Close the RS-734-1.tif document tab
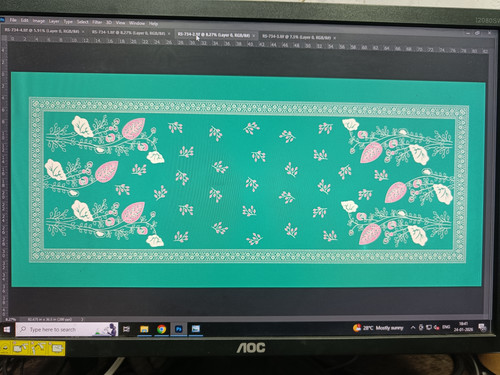The image size is (500, 375). click(169, 34)
